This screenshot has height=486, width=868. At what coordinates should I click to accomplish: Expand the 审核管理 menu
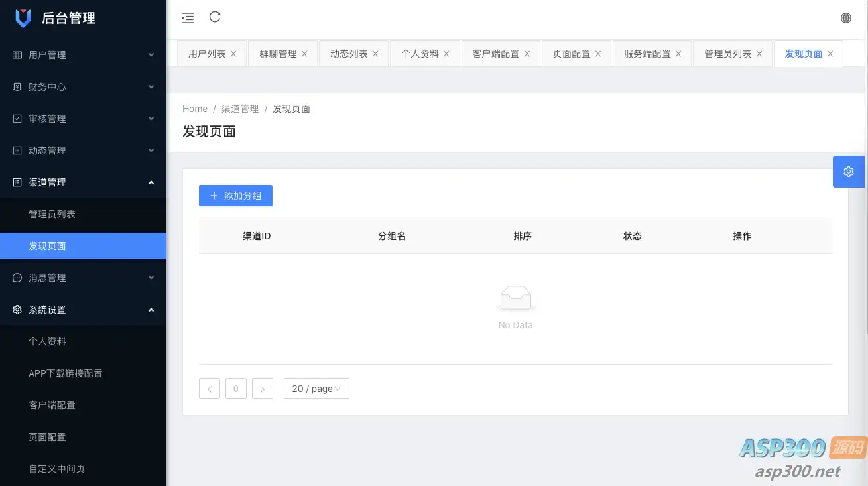tap(151, 119)
